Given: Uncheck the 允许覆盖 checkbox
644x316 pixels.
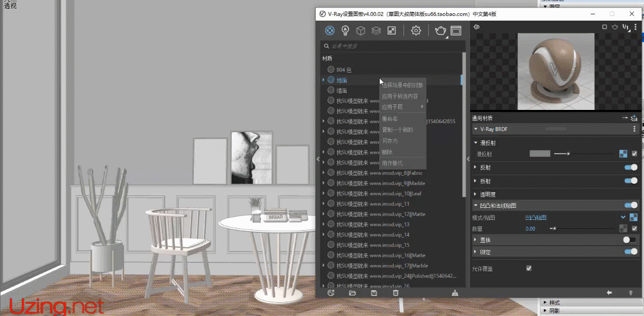Looking at the screenshot, I should click(x=528, y=268).
